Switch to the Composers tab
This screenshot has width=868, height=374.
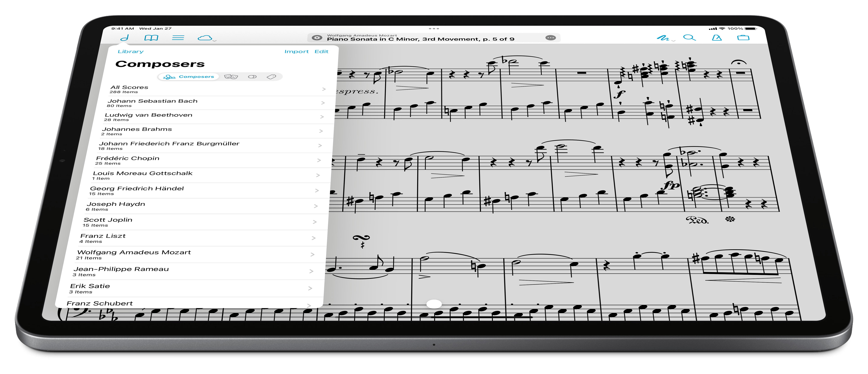click(x=188, y=77)
